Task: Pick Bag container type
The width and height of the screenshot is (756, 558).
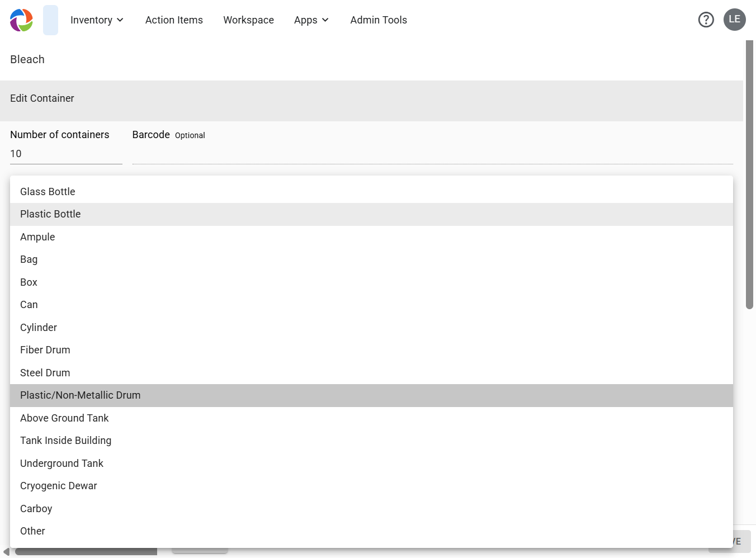Action: tap(371, 259)
